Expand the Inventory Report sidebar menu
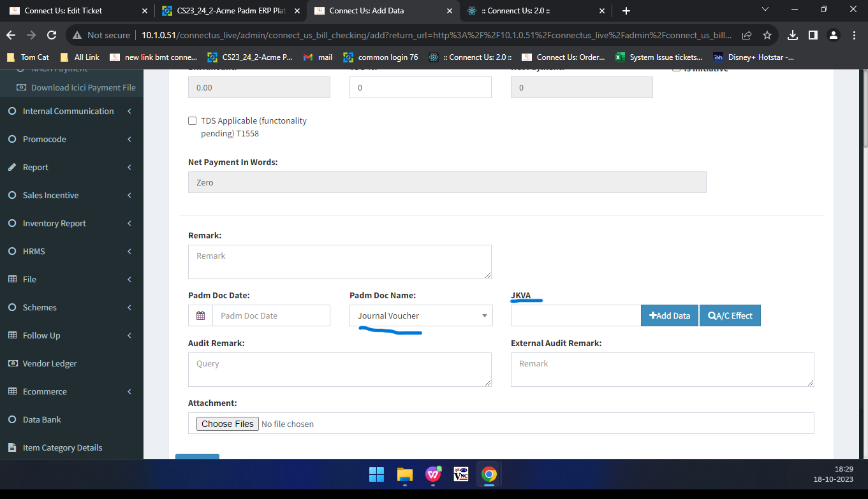 (x=71, y=223)
